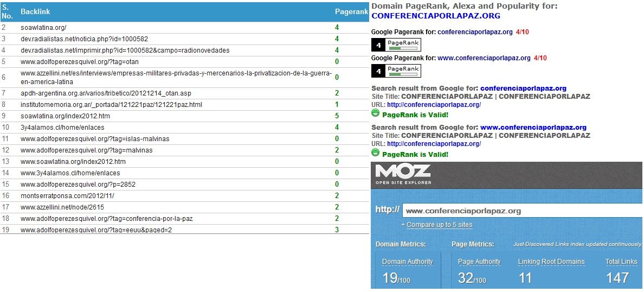Select backlink www.adolfoperezesquivel.org/?tag=otan

80,62
